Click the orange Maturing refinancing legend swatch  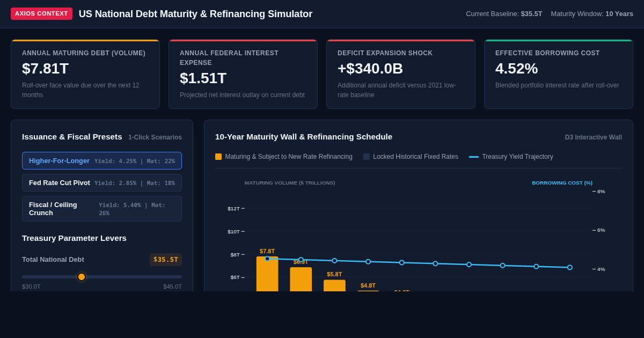coord(218,157)
